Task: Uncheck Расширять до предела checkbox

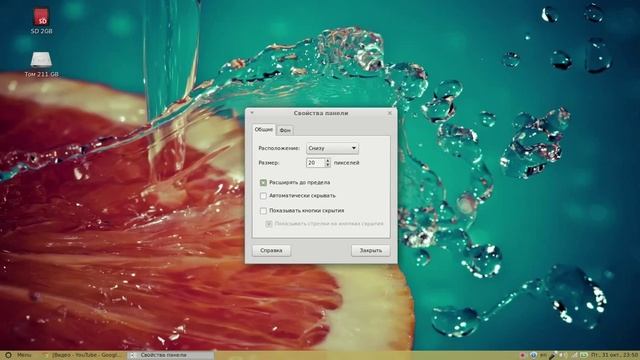Action: (263, 182)
